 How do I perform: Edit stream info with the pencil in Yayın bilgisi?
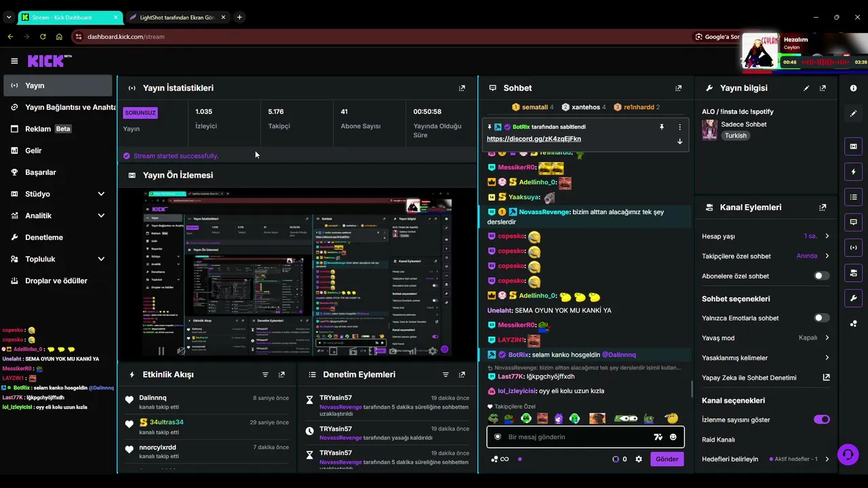[806, 88]
